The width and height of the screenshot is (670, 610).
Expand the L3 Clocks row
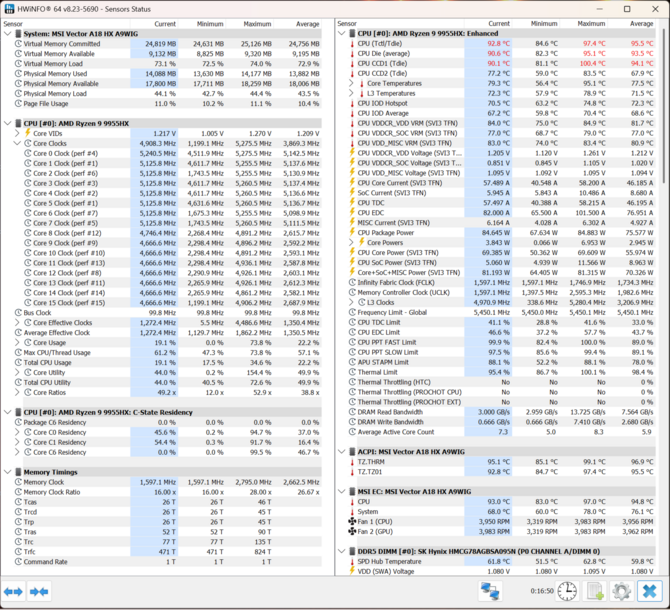click(351, 302)
